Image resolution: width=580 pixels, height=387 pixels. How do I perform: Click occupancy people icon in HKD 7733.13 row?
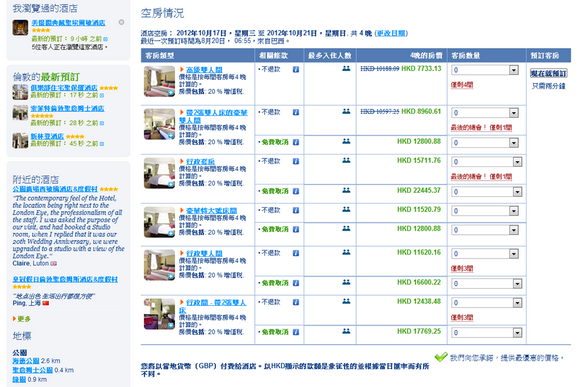click(346, 68)
